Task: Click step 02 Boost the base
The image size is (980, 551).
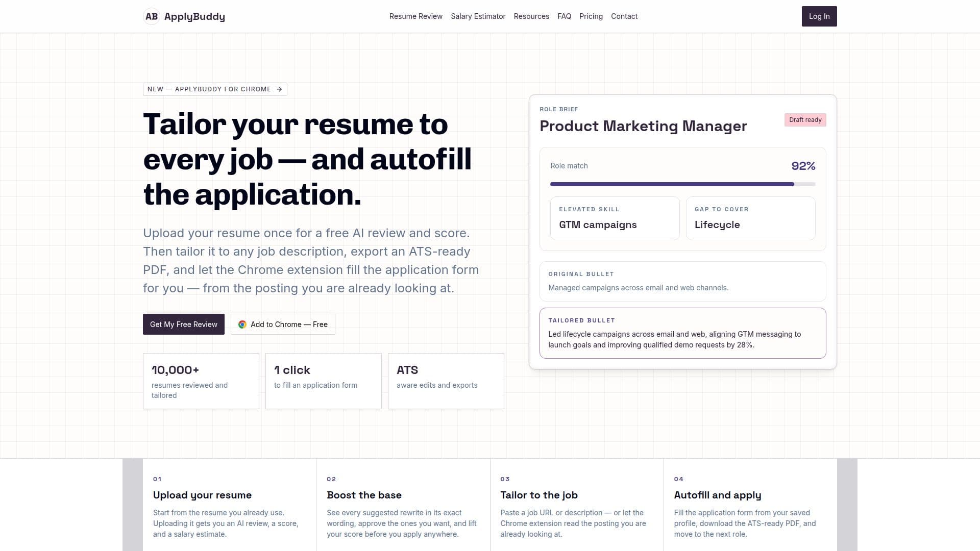Action: tap(403, 505)
